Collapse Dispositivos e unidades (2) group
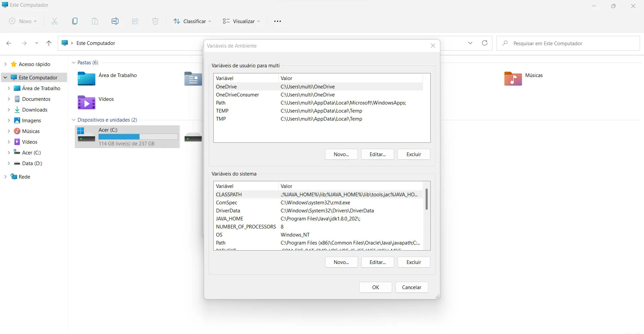The height and width of the screenshot is (334, 644). click(x=73, y=120)
